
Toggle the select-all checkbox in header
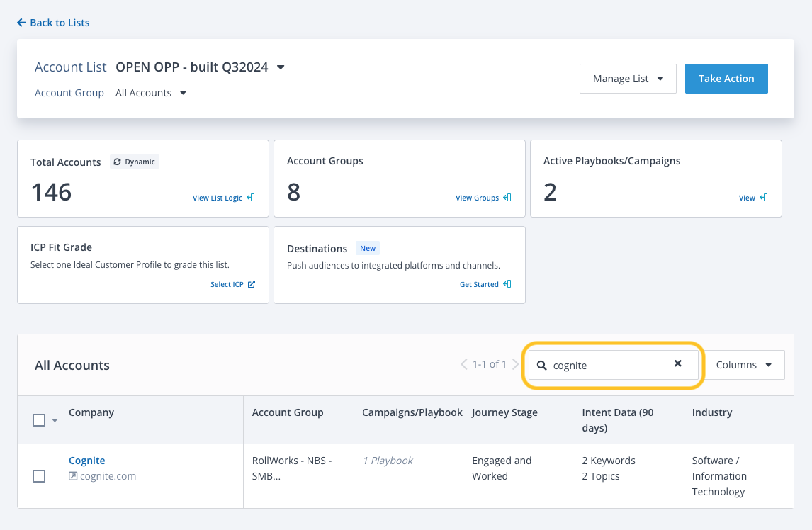point(39,420)
